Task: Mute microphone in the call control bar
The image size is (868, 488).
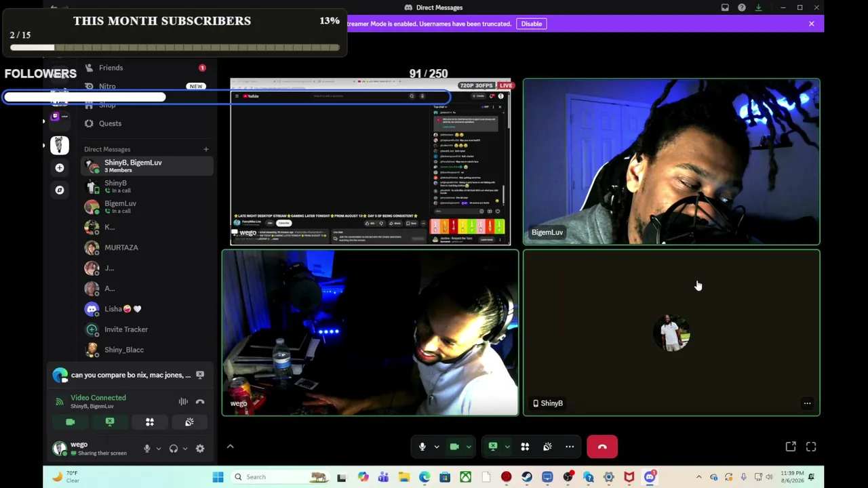Action: pos(422,447)
